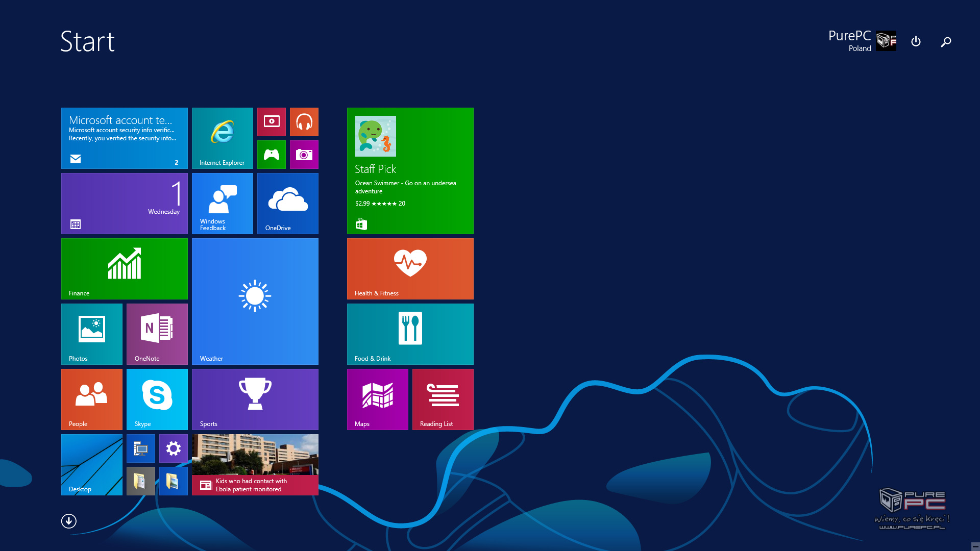
Task: Open the Documents folder small tile
Action: [141, 481]
